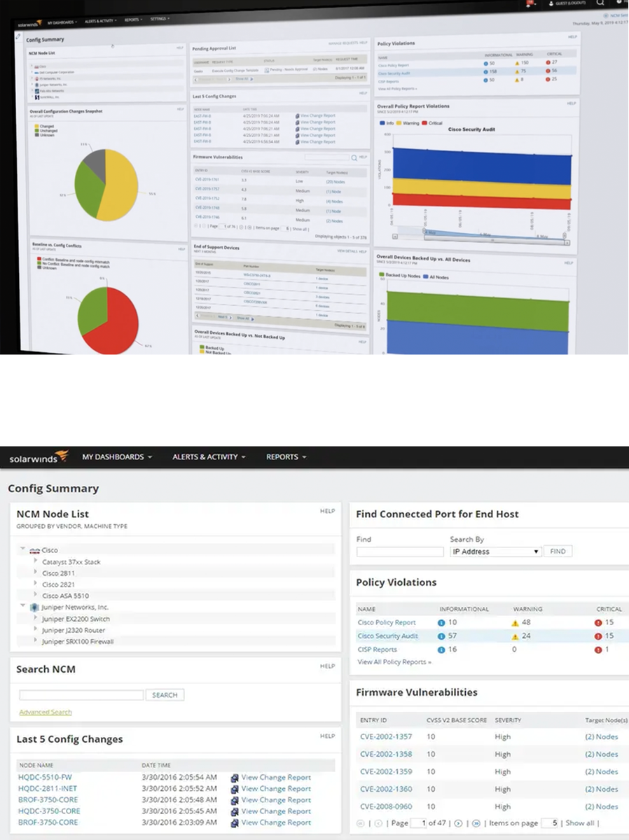Open the CVE-2002-1357 entry
The image size is (629, 840).
click(385, 736)
